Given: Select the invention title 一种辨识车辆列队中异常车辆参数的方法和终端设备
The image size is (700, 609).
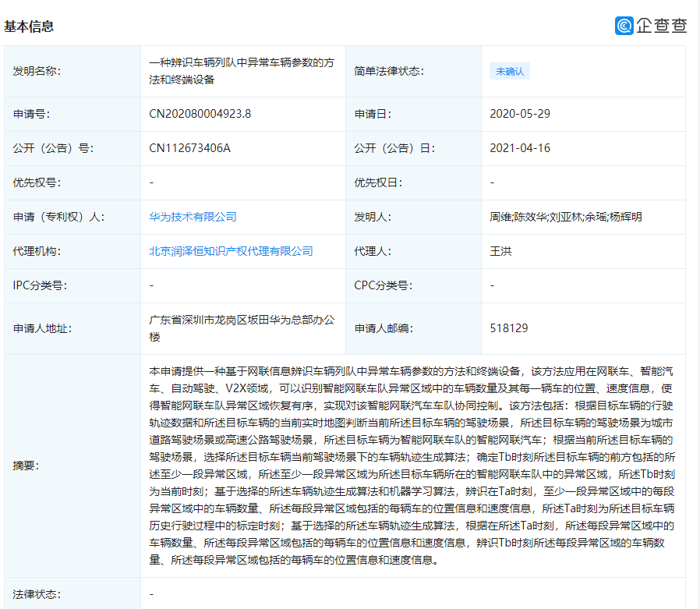Looking at the screenshot, I should coord(242,71).
